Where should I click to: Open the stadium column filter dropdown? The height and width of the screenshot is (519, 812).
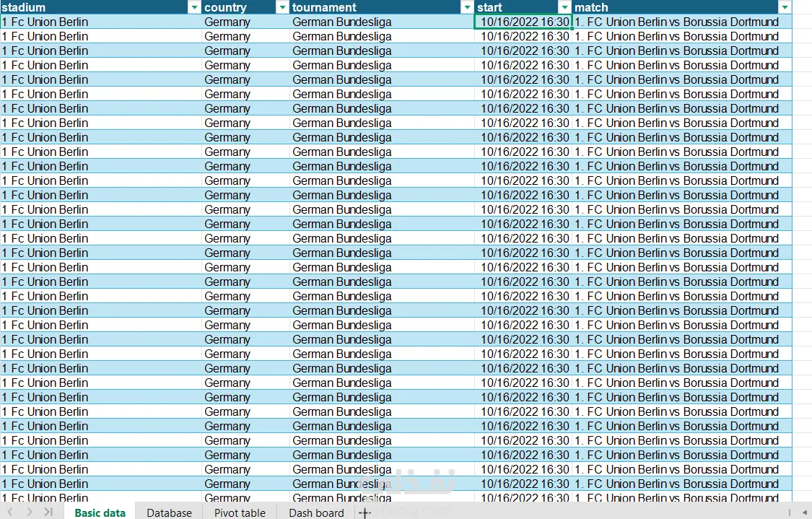[x=194, y=7]
